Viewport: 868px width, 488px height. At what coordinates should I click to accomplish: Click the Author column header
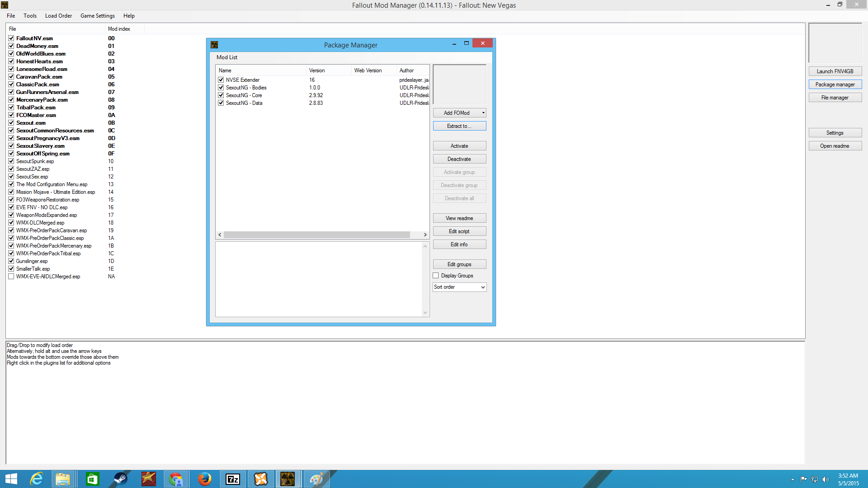click(413, 70)
